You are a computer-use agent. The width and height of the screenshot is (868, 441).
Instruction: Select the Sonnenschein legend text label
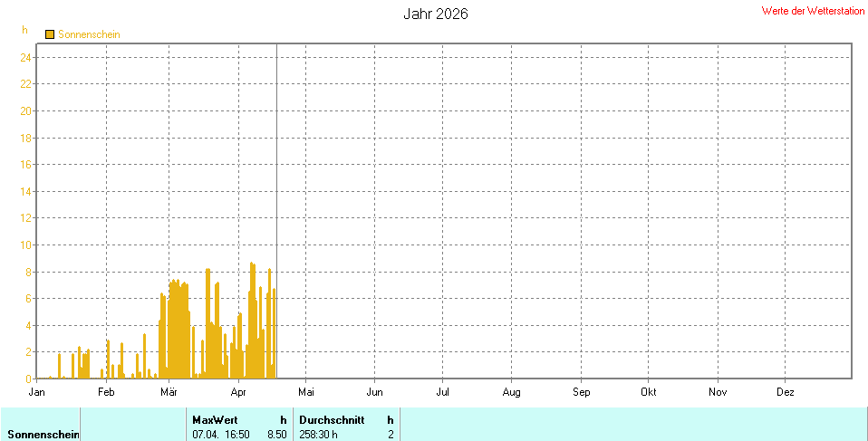[x=89, y=34]
